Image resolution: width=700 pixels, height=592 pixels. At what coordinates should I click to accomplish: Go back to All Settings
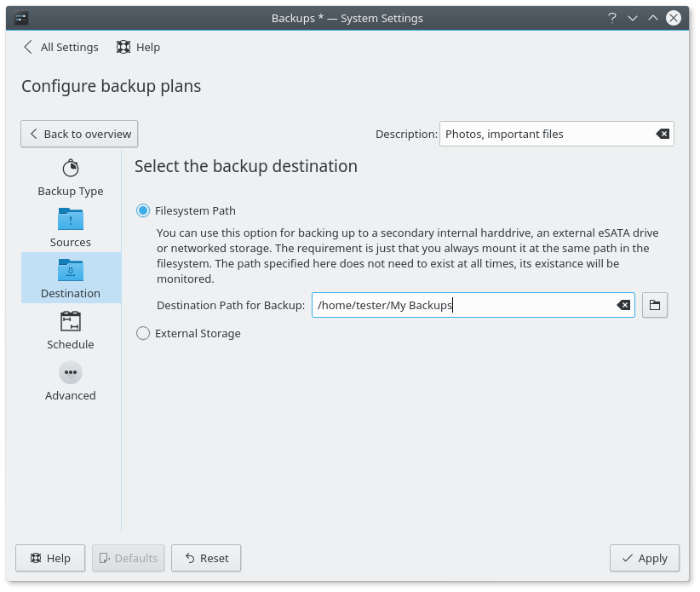(x=60, y=48)
